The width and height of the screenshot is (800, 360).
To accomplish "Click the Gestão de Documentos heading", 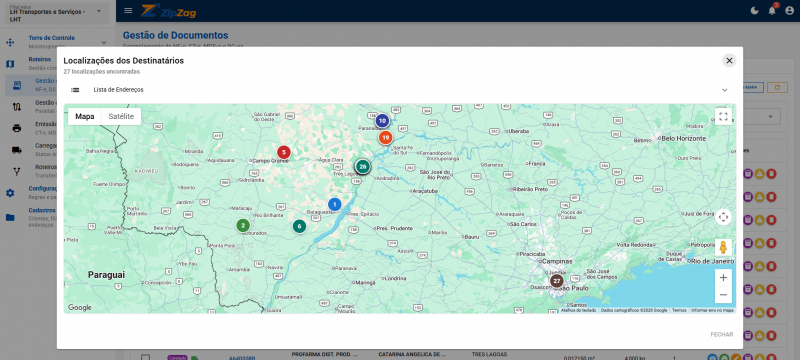I will pos(176,35).
